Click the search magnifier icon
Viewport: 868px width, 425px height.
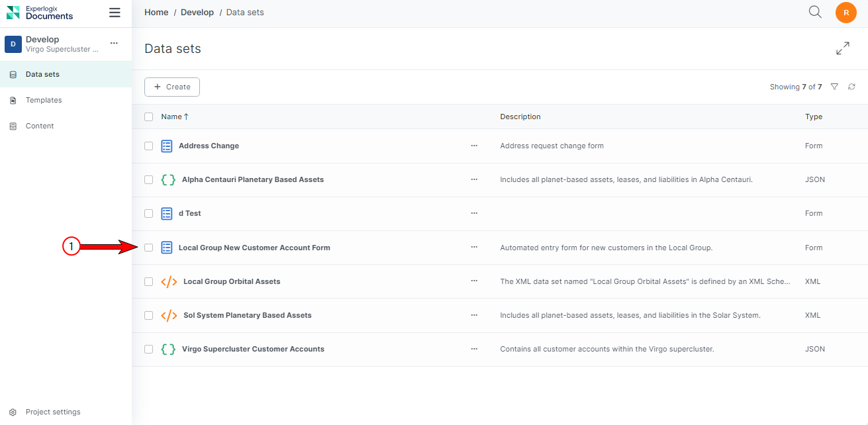815,12
